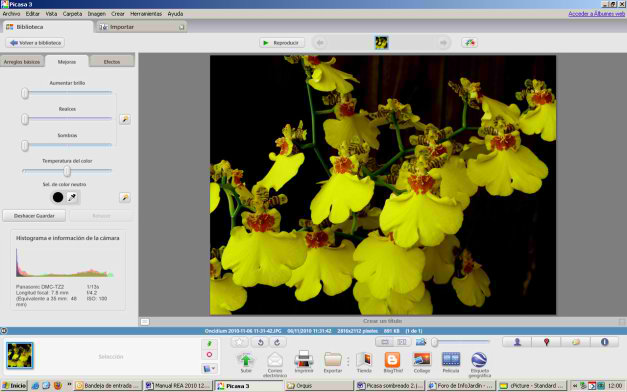Open Windows Inicio start button
This screenshot has width=627, height=392.
point(14,386)
